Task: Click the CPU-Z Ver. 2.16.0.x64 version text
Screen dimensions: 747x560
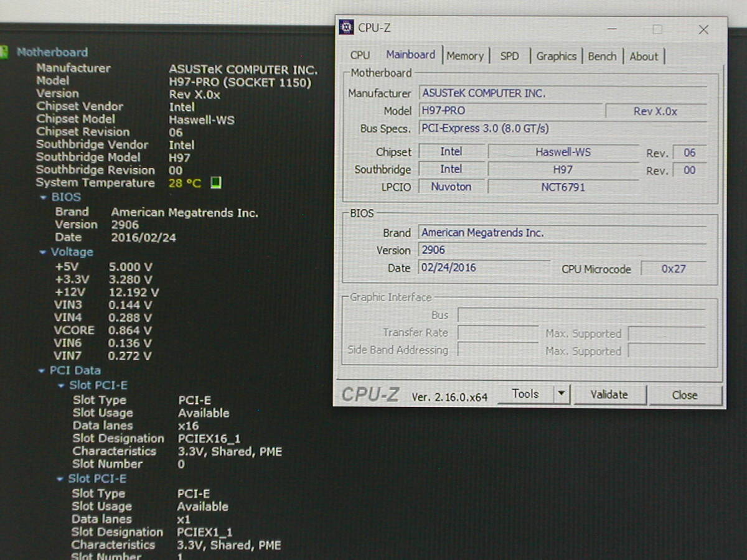Action: coord(450,396)
